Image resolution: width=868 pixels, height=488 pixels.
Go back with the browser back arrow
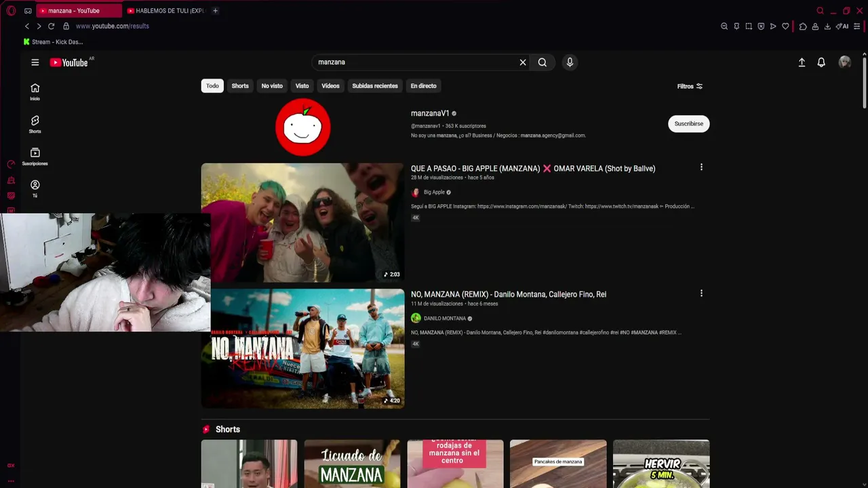click(27, 26)
